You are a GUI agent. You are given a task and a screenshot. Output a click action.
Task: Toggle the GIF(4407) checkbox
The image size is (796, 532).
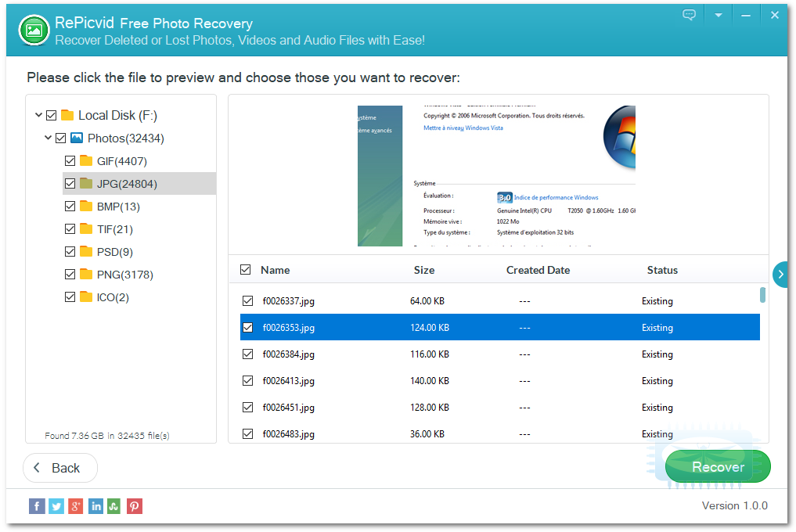[70, 161]
